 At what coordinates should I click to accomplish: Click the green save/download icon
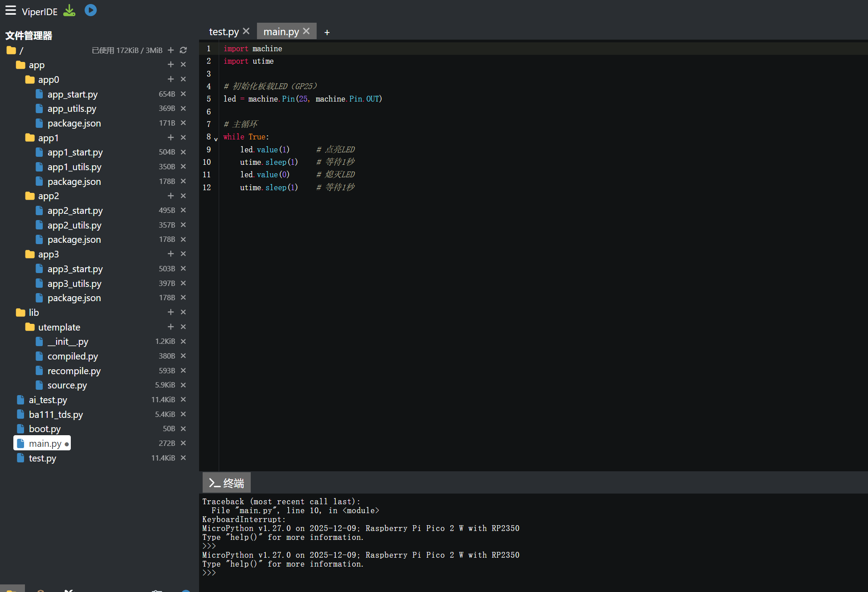[69, 10]
